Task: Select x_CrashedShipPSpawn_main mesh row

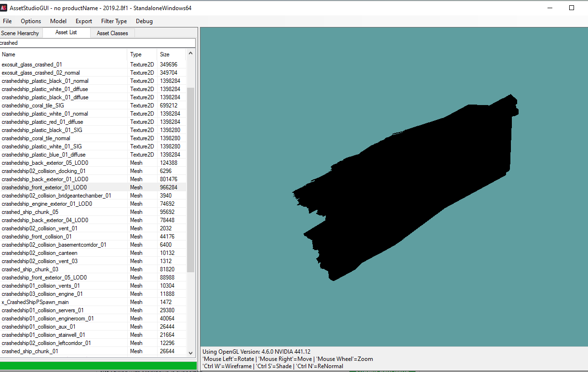Action: coord(93,302)
